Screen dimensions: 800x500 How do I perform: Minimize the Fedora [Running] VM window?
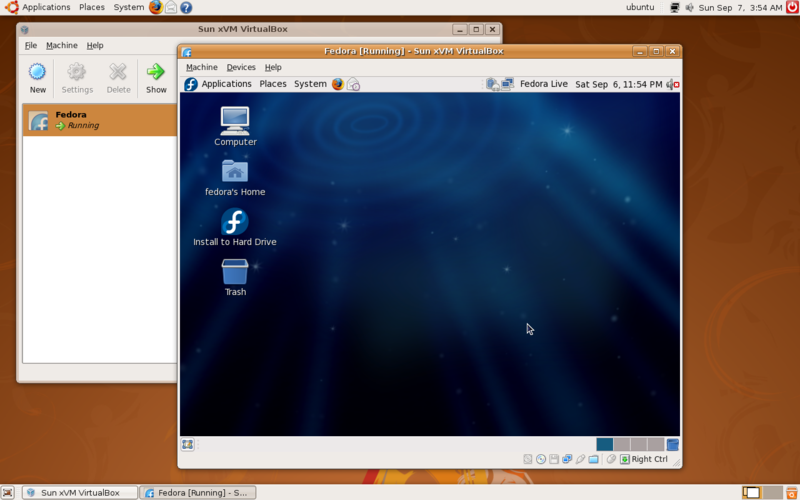click(x=640, y=51)
